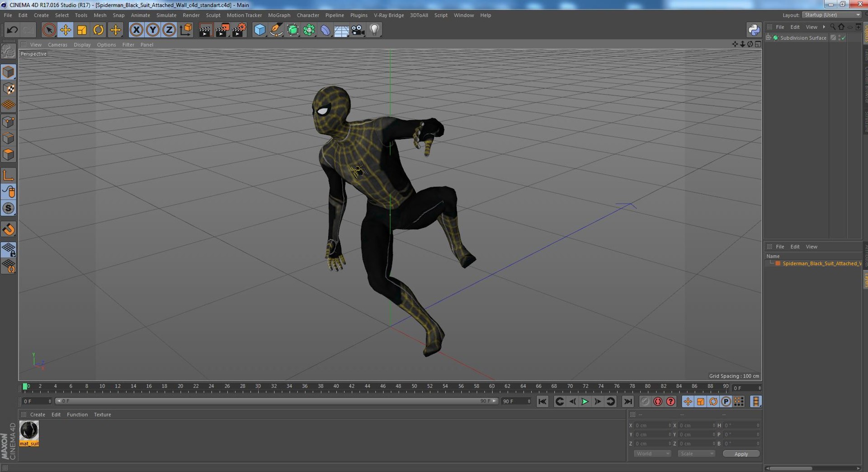Click Make Editable icon in left palette
This screenshot has height=472, width=868.
coord(9,51)
